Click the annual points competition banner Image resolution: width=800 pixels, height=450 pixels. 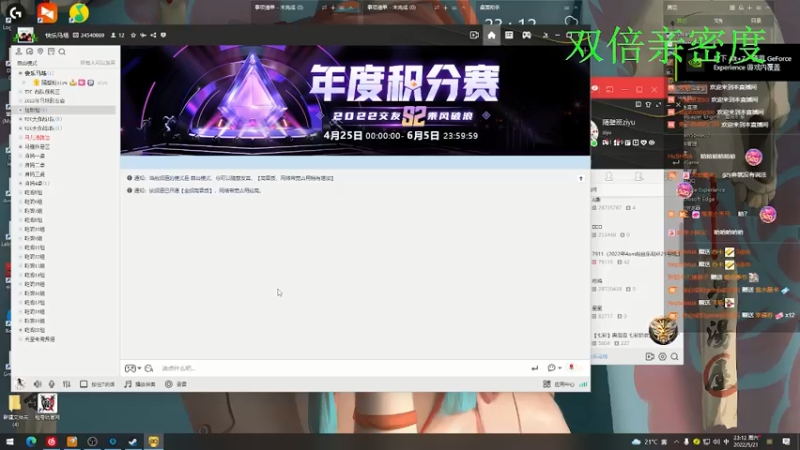click(x=355, y=101)
